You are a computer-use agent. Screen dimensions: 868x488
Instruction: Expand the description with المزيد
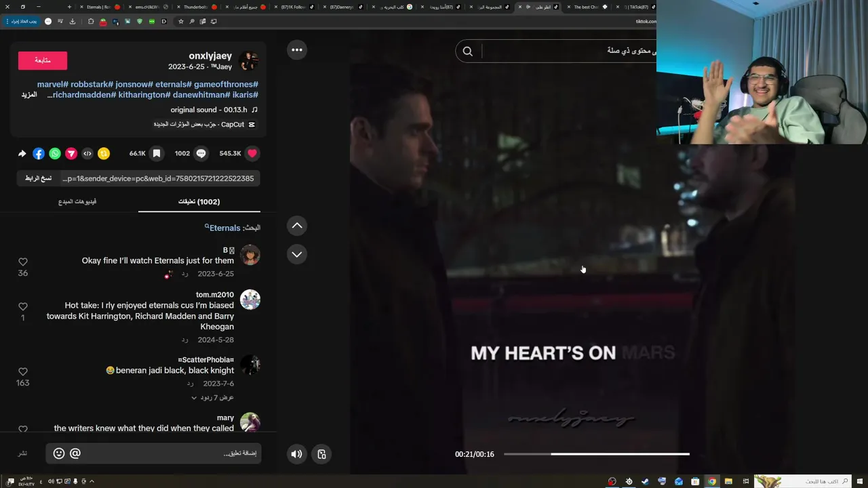(29, 95)
